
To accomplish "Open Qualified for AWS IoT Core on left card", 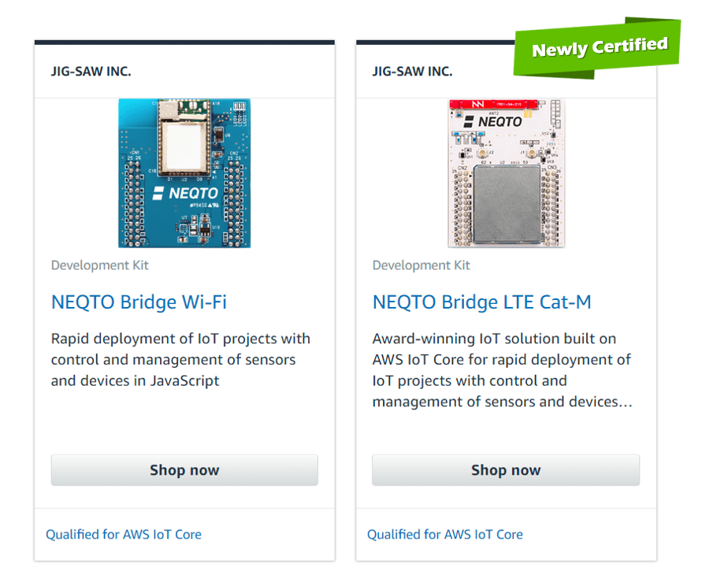I will tap(124, 534).
